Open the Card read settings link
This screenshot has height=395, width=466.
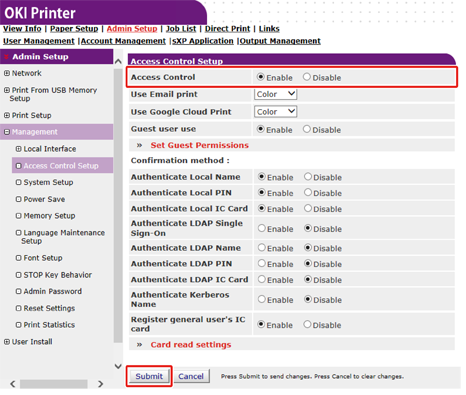tap(191, 345)
